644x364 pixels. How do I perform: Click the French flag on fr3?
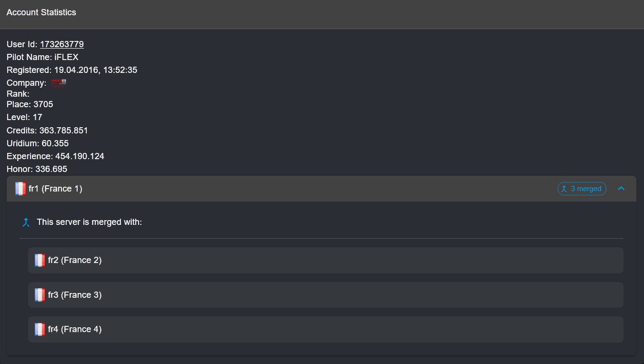[40, 295]
